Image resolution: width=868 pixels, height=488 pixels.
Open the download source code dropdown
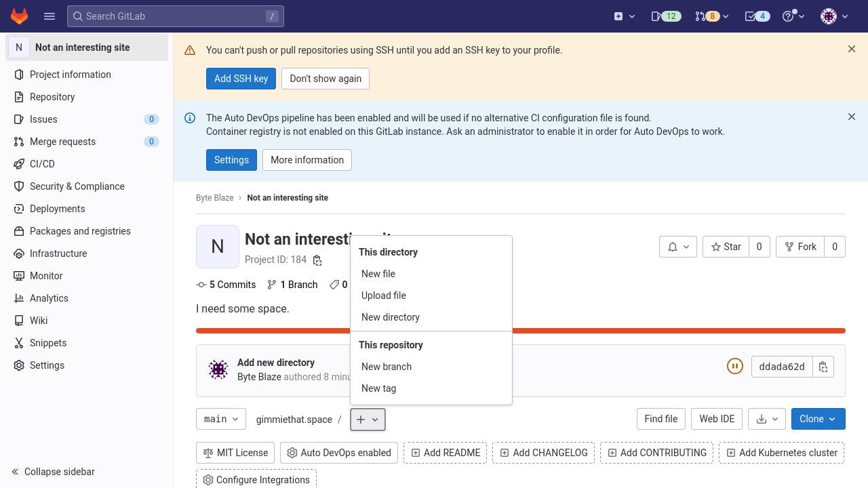pos(767,419)
